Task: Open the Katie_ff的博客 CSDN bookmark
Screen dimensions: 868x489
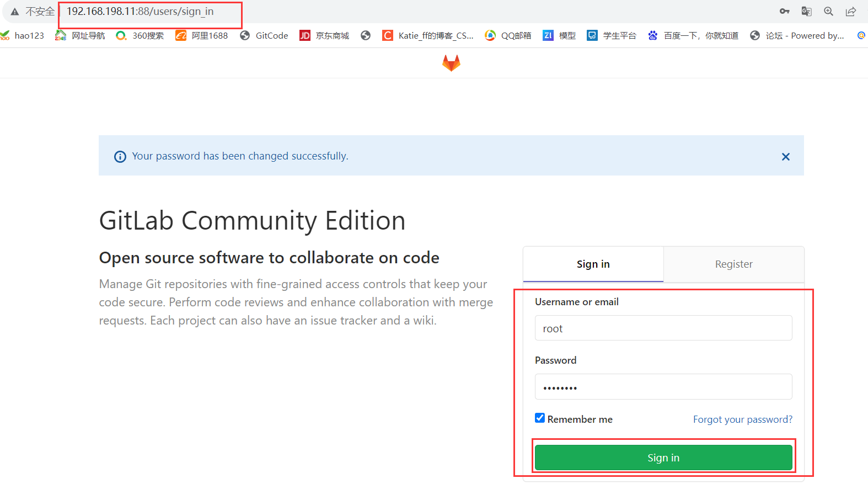Action: tap(428, 35)
